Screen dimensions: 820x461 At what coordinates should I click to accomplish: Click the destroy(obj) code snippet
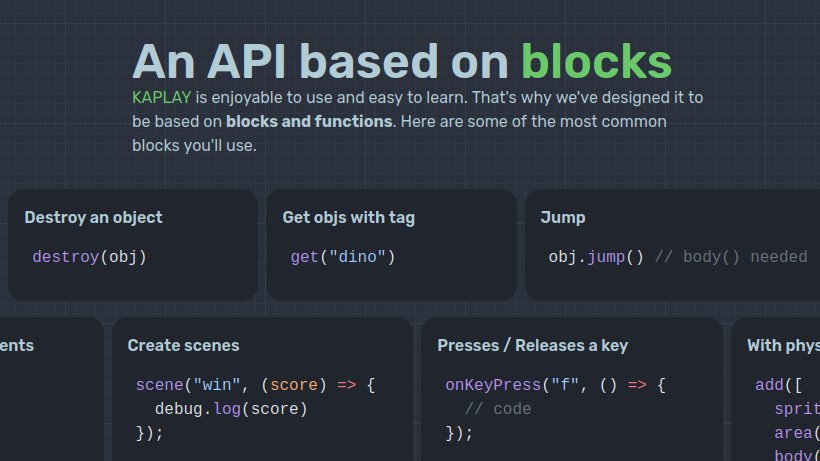[89, 257]
